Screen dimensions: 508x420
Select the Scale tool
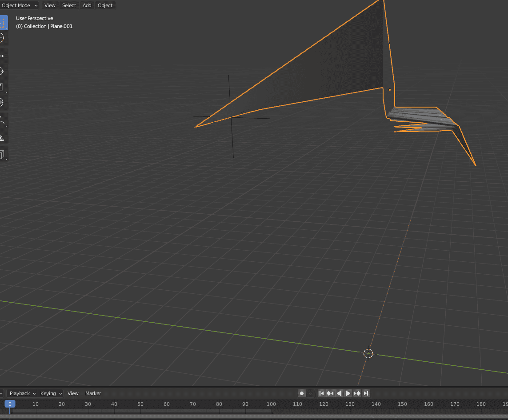click(x=4, y=87)
